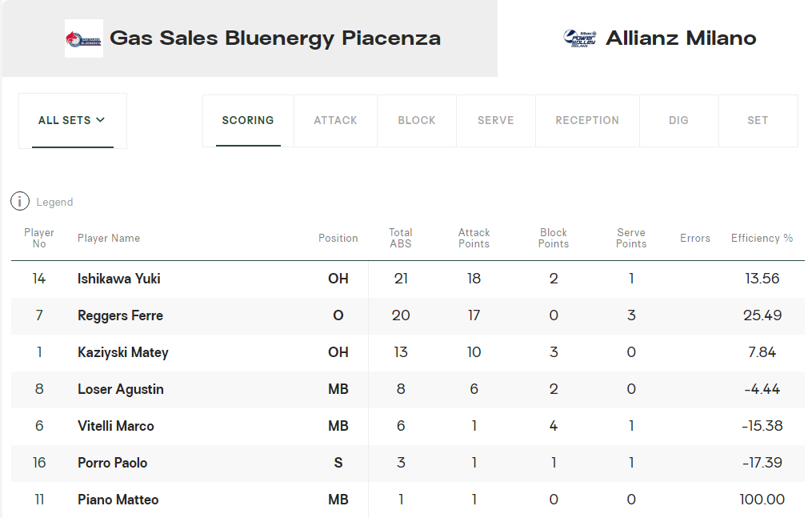The image size is (812, 518).
Task: Show the Dig statistics tab
Action: [678, 120]
